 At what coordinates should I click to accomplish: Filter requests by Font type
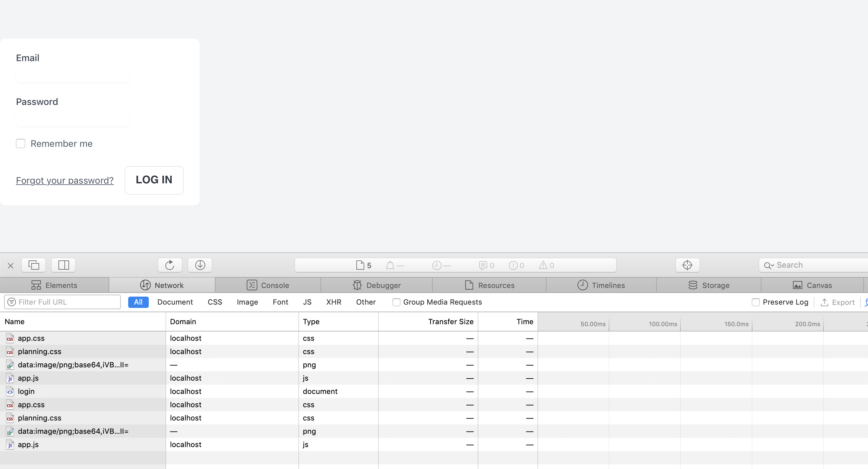click(280, 302)
